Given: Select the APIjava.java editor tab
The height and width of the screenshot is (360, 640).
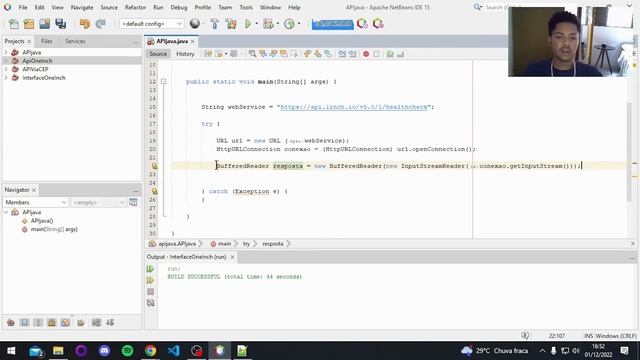Looking at the screenshot, I should [172, 41].
